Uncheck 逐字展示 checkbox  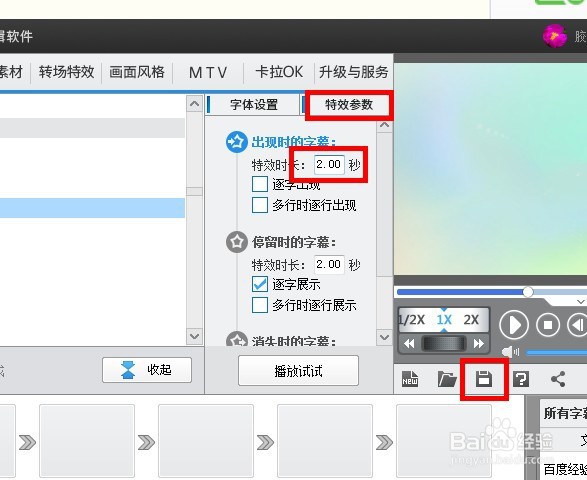click(260, 284)
